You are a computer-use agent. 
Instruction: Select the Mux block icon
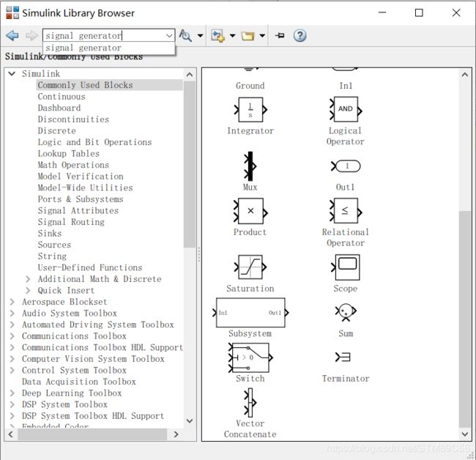click(250, 166)
